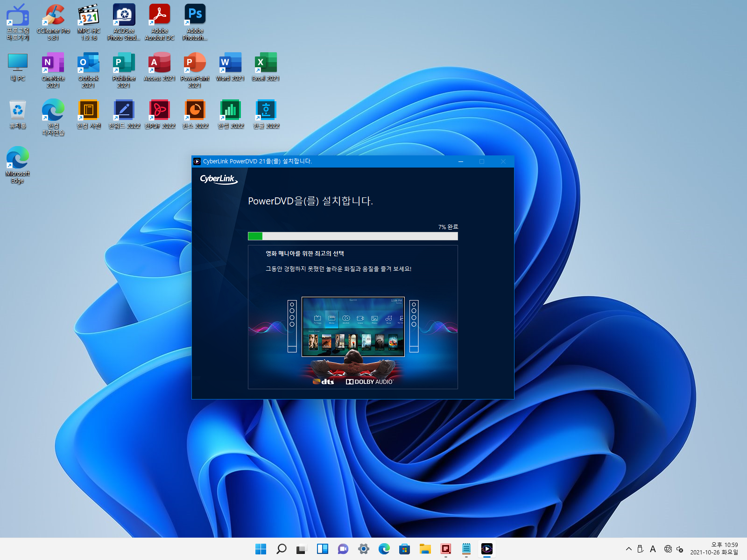
Task: Open File Explorer from the taskbar
Action: [x=425, y=549]
